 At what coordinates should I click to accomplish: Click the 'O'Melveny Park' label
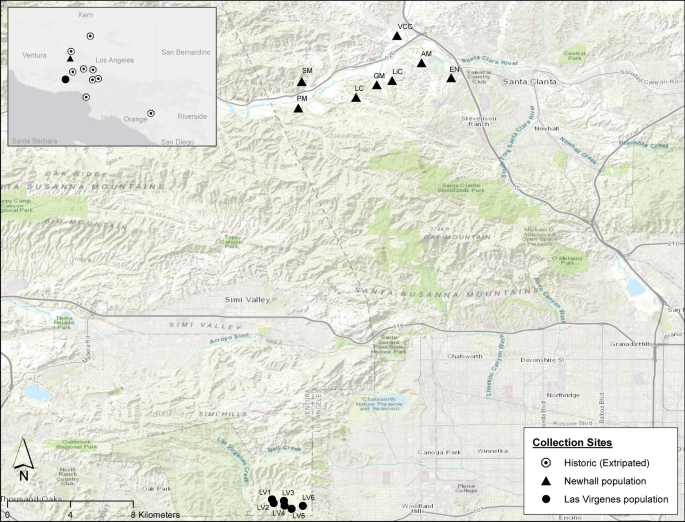point(567,260)
